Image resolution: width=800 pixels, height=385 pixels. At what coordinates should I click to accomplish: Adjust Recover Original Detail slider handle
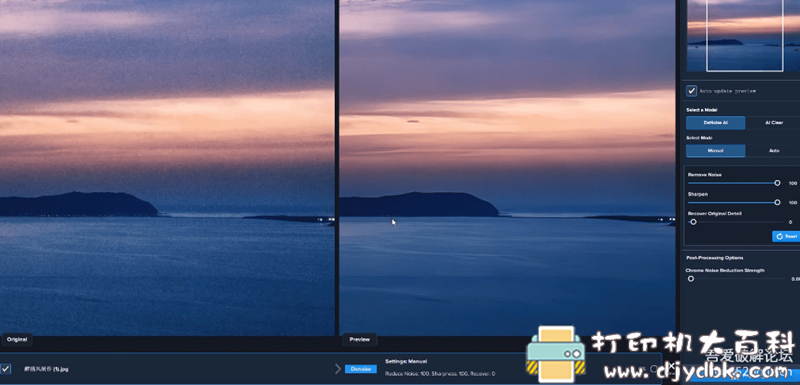tap(693, 222)
